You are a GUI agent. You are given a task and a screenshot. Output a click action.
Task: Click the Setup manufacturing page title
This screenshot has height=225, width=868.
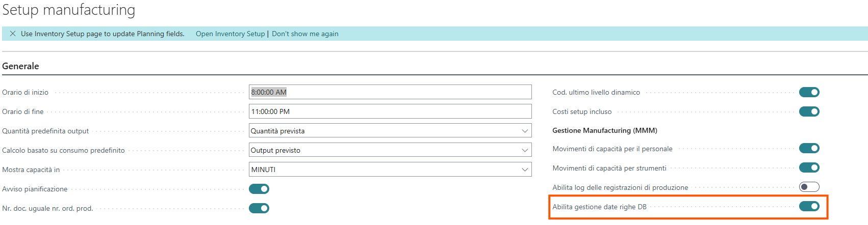[69, 10]
